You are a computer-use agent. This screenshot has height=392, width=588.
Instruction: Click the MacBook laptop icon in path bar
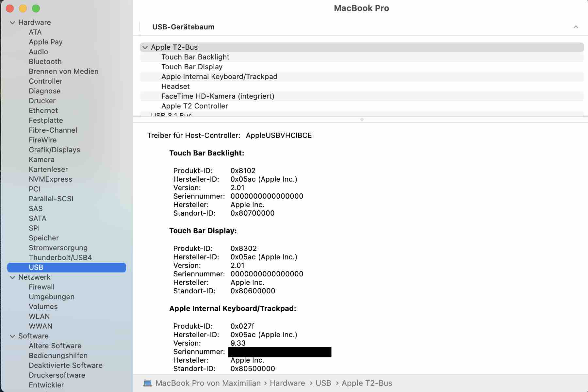[x=148, y=383]
